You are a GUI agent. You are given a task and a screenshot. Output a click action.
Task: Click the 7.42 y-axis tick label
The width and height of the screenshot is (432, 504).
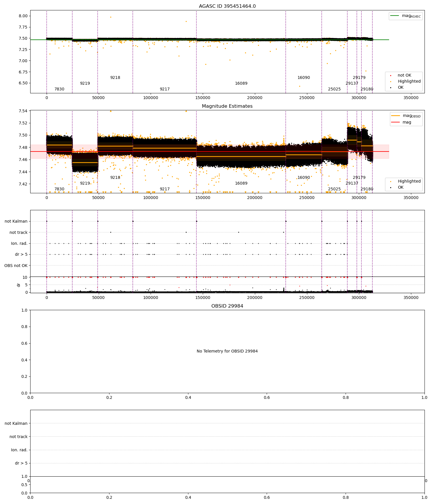pyautogui.click(x=23, y=184)
